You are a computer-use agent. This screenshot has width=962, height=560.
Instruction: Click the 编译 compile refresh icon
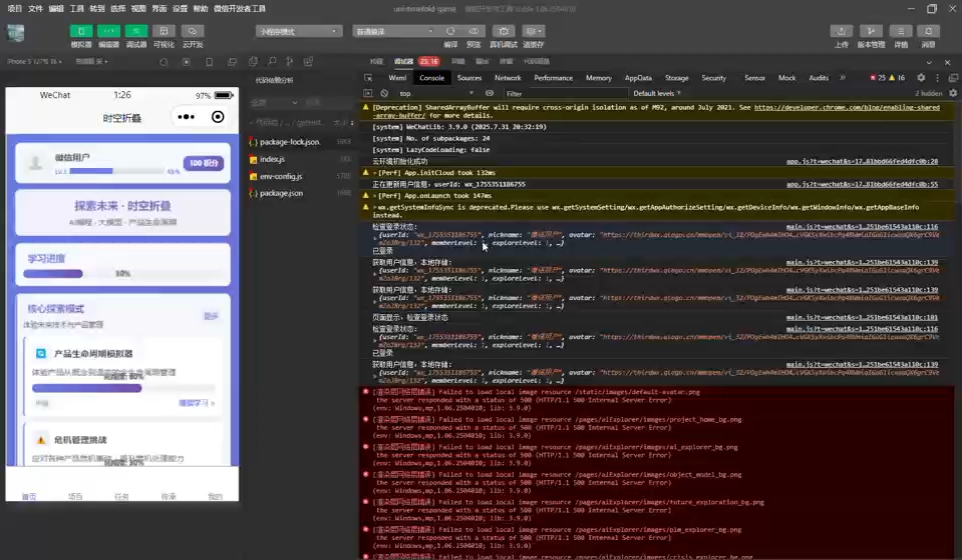[x=451, y=31]
